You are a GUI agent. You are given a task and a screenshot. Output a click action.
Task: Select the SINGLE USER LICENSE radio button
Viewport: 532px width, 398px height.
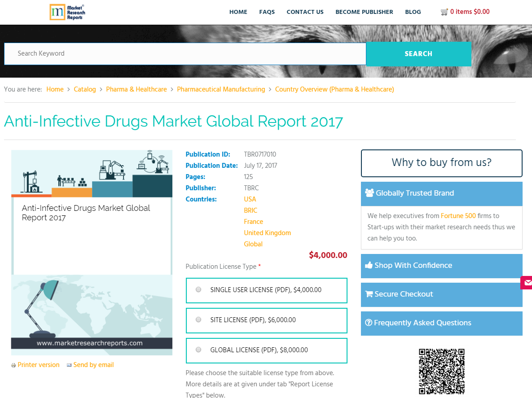point(198,289)
